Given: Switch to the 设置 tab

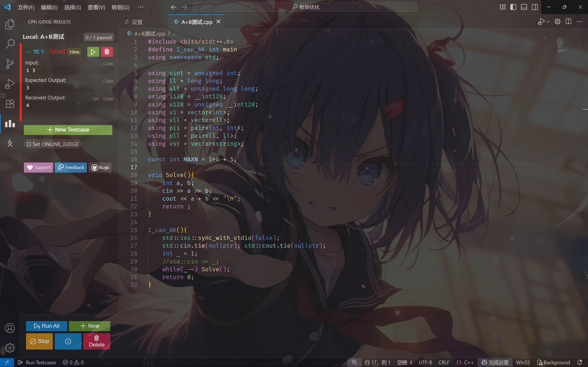Looking at the screenshot, I should tap(134, 22).
